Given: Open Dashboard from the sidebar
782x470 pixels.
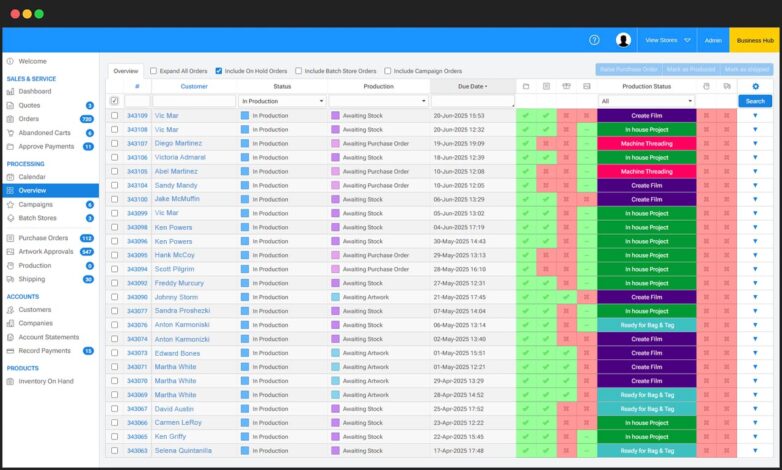Looking at the screenshot, I should tap(34, 91).
